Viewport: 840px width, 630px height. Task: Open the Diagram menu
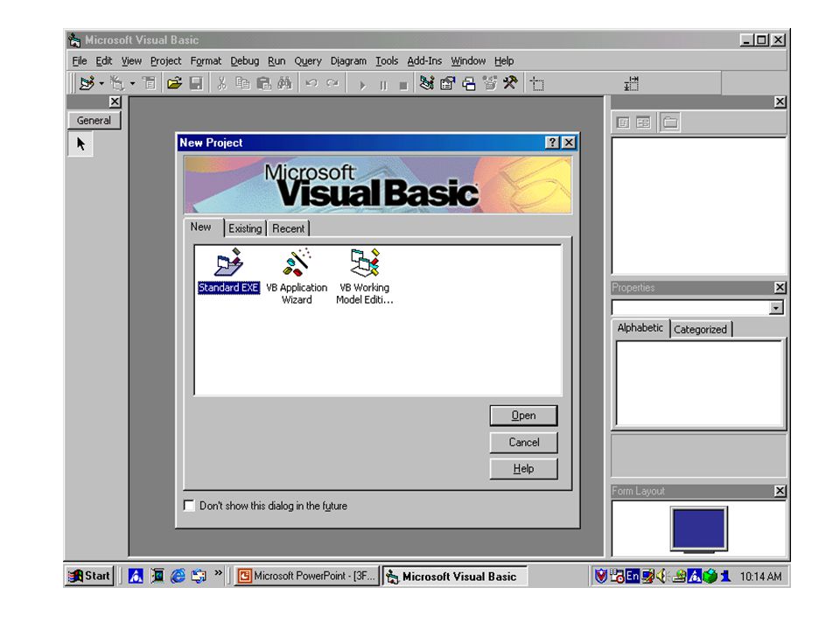click(348, 61)
